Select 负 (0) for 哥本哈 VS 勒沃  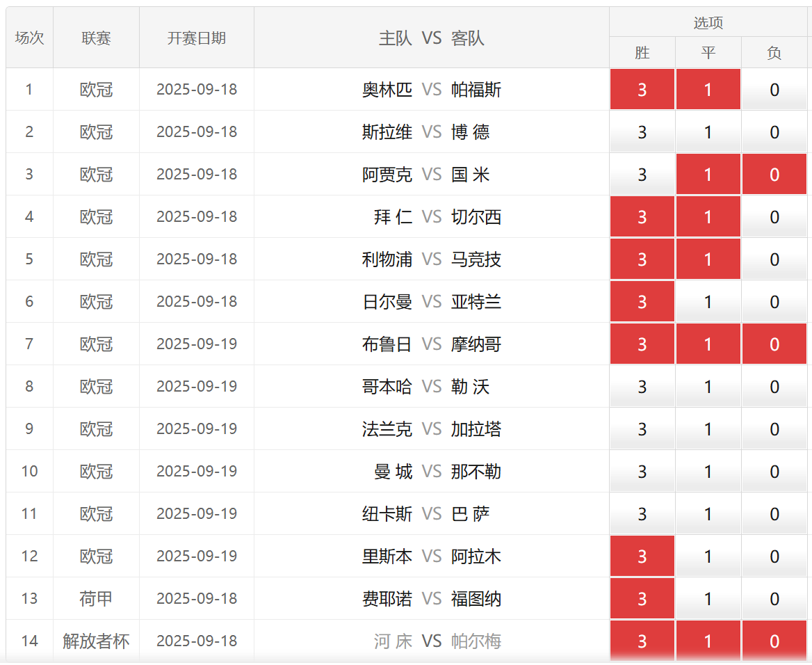click(x=774, y=387)
